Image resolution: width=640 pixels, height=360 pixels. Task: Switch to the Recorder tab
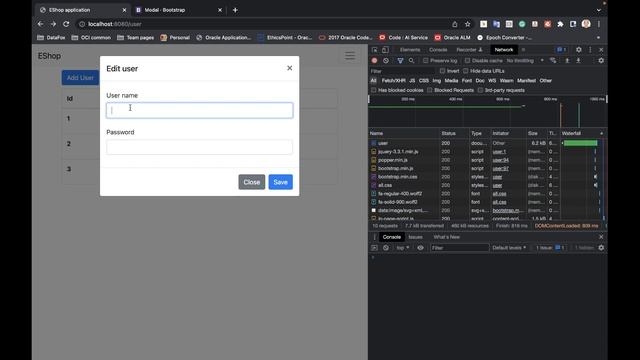pos(469,50)
